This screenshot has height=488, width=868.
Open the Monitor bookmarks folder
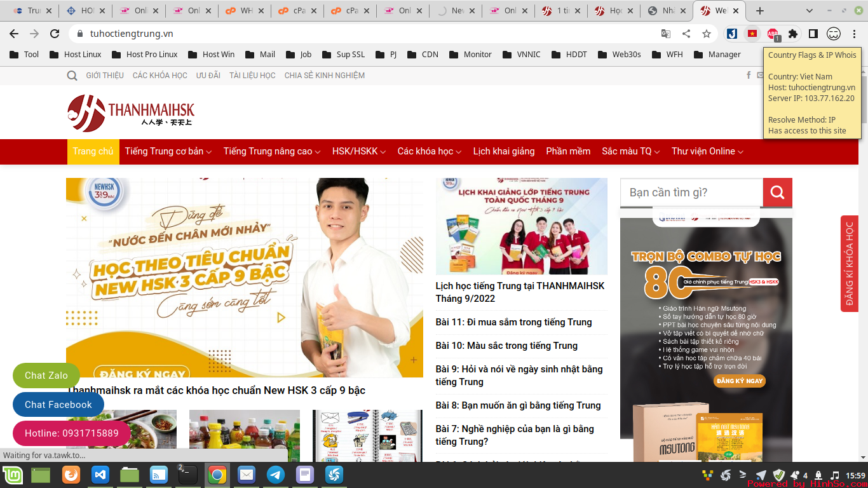tap(470, 55)
